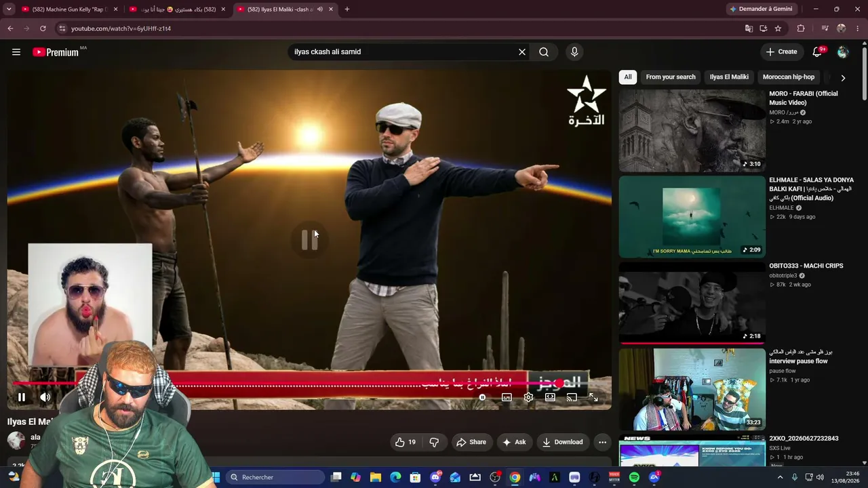Select the From your search chip
This screenshot has height=488, width=868.
click(671, 77)
